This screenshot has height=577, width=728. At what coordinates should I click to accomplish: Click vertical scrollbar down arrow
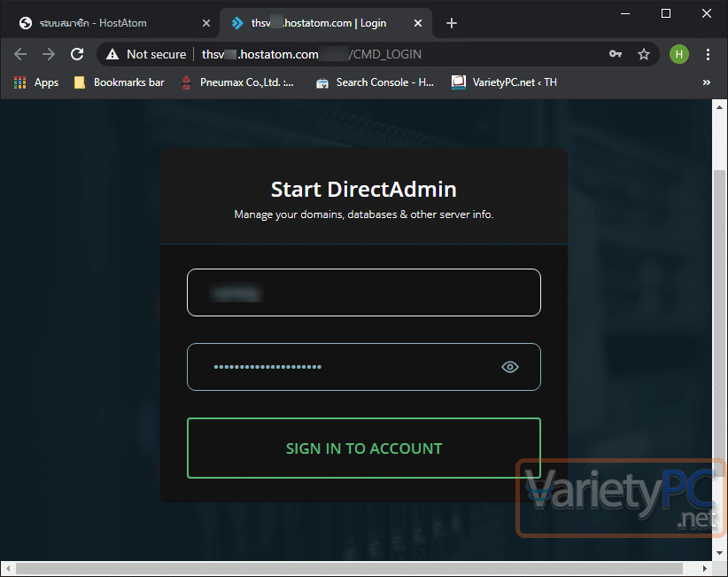[720, 553]
